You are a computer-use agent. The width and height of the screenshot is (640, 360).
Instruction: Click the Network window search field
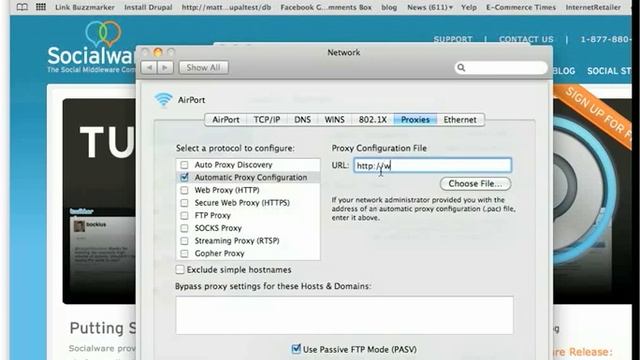(501, 68)
